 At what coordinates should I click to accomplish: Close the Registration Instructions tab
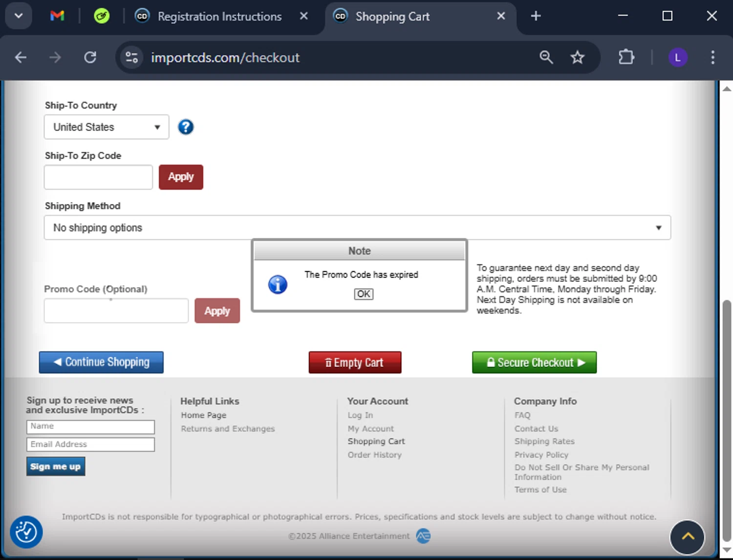(x=304, y=16)
